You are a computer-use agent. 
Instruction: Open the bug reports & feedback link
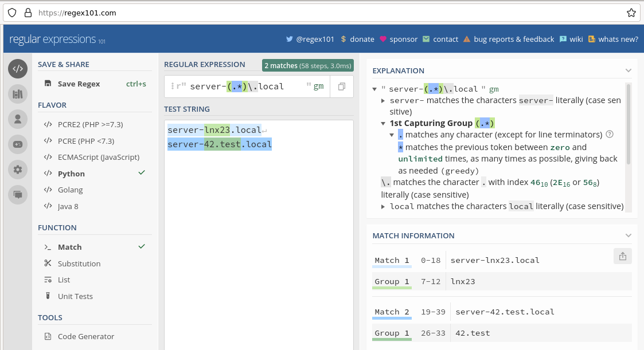(x=514, y=39)
